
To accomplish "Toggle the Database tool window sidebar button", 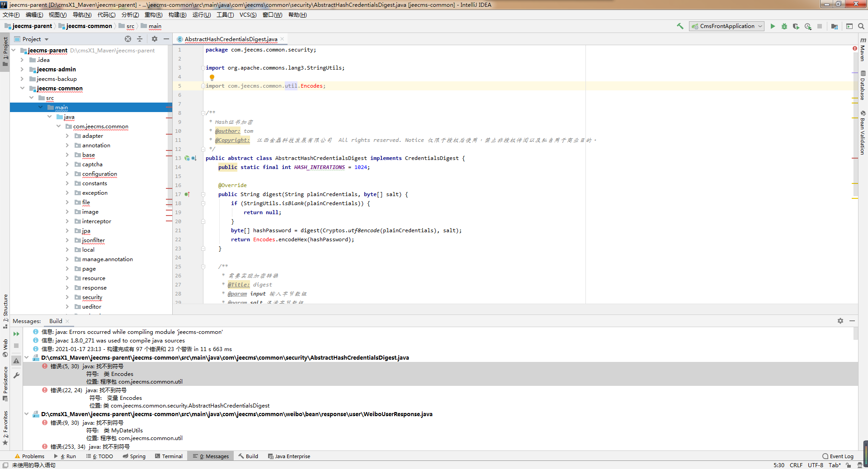I will tap(863, 86).
